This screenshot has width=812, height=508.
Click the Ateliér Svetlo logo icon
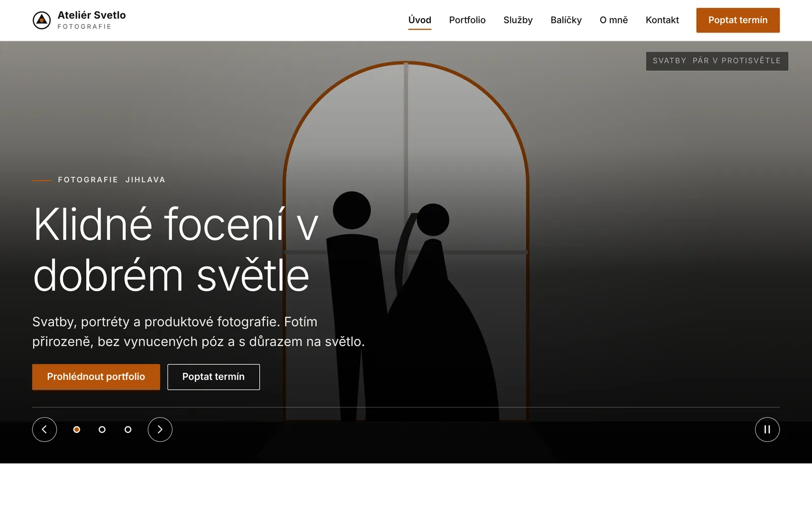click(x=42, y=20)
